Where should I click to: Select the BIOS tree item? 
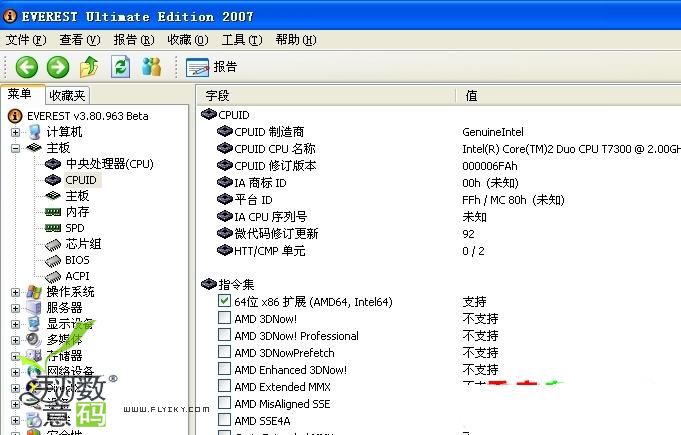click(x=77, y=260)
